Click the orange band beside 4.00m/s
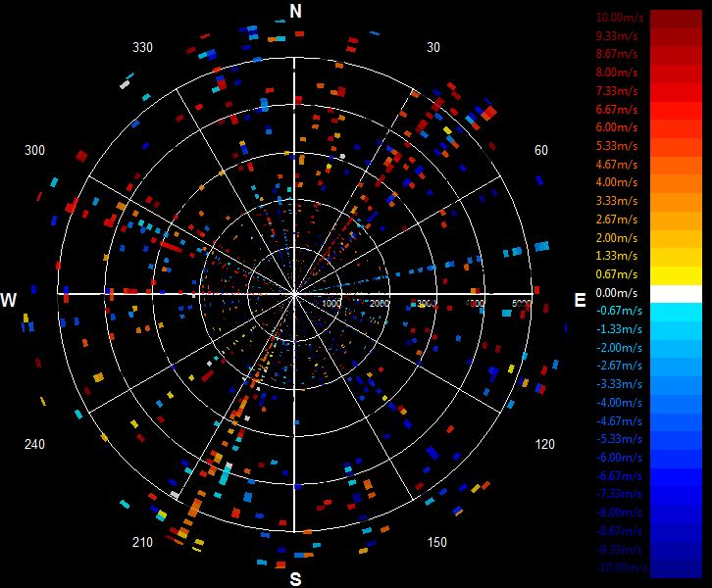 pyautogui.click(x=676, y=184)
